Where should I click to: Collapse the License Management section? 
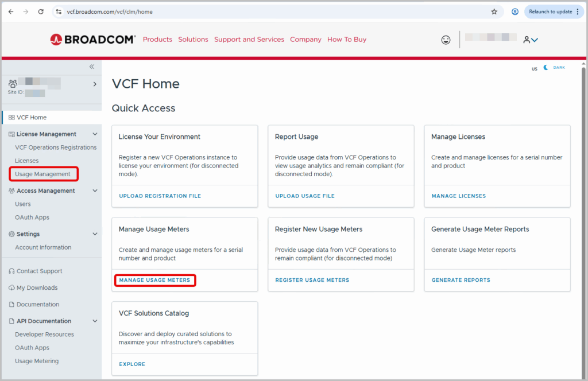tap(95, 134)
